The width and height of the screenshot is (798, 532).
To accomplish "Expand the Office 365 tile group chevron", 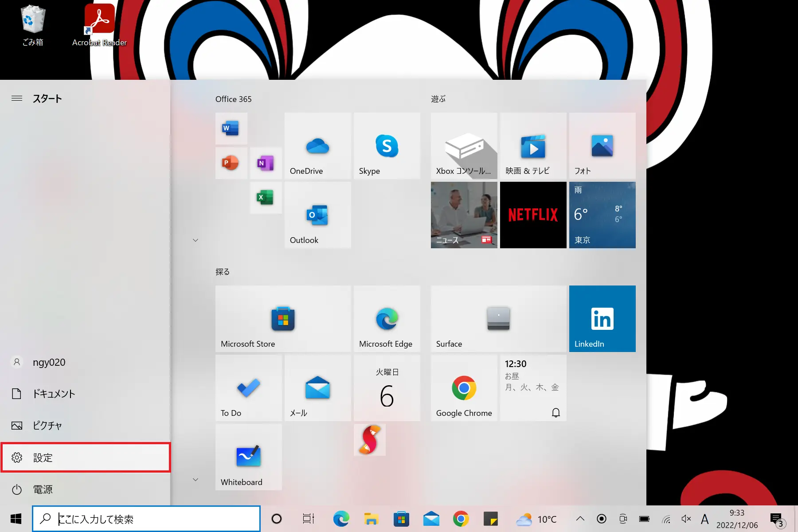I will [x=196, y=240].
